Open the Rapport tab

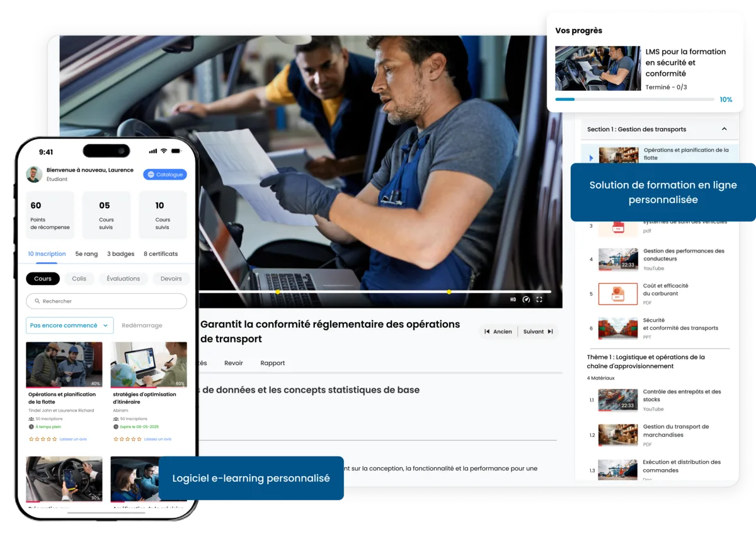[272, 363]
